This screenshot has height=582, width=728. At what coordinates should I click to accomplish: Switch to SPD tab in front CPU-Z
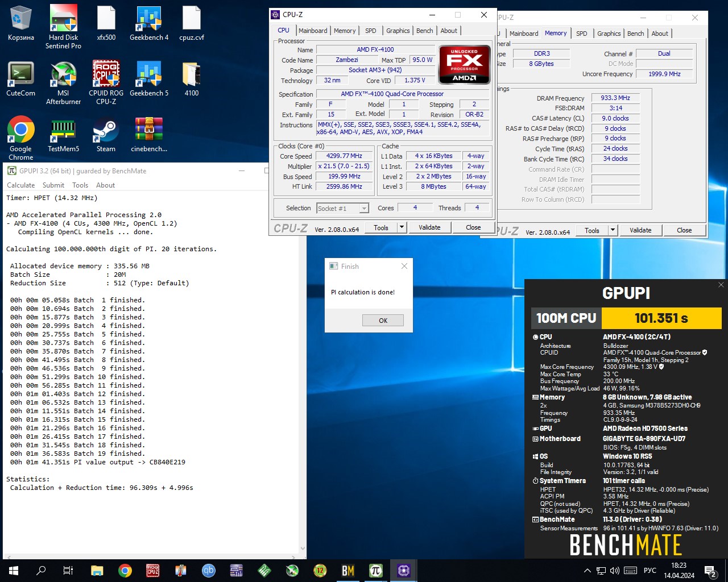371,31
